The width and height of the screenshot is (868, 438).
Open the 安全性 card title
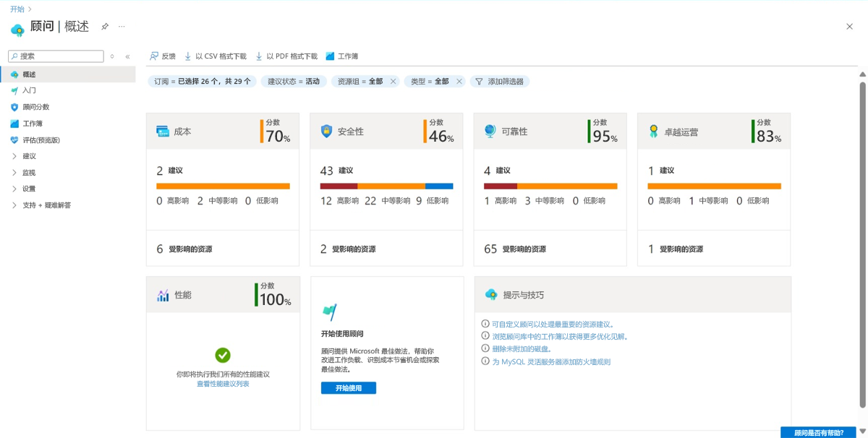click(x=351, y=132)
